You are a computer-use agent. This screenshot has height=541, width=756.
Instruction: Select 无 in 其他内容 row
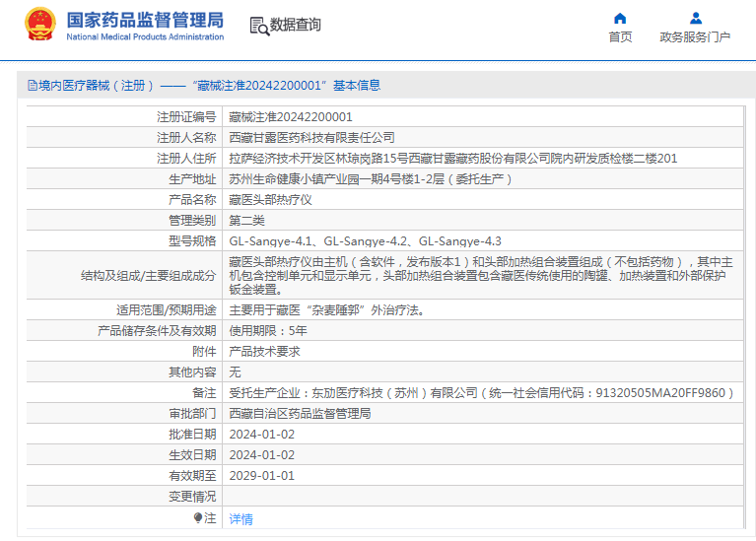(235, 372)
